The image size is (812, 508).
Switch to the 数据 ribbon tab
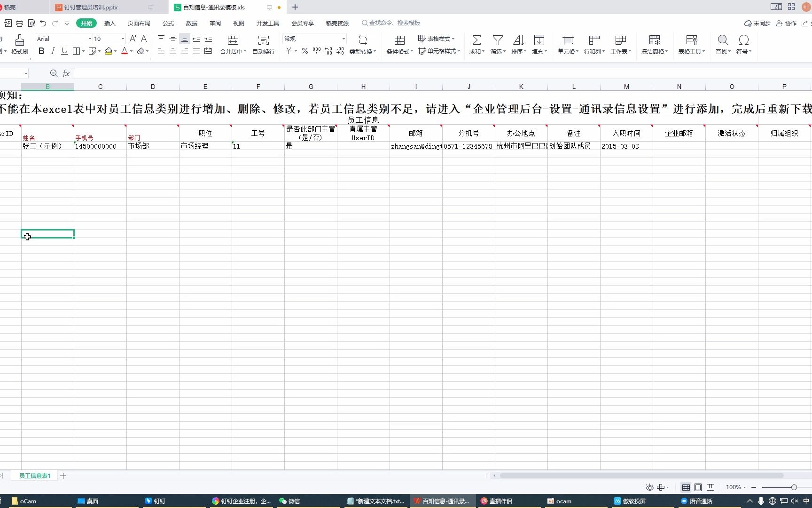pyautogui.click(x=191, y=23)
